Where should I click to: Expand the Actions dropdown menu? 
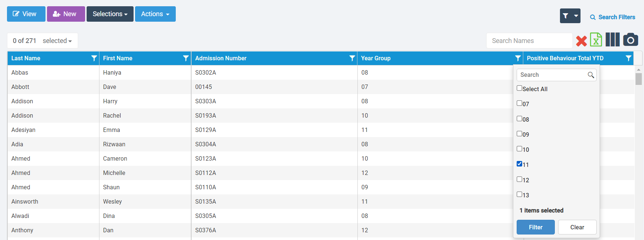point(155,14)
